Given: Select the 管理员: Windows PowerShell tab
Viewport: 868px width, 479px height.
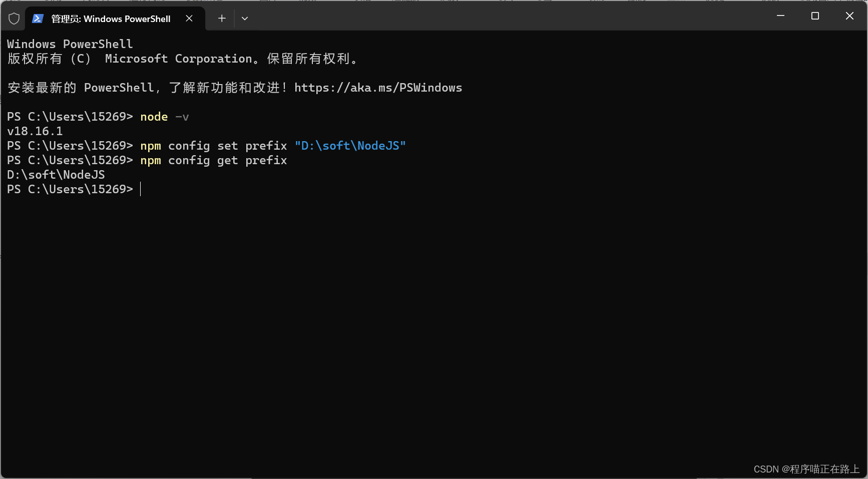Looking at the screenshot, I should (115, 19).
